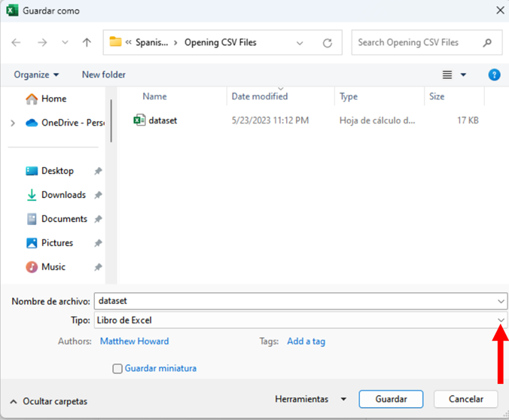Click the Refresh folder icon

click(x=328, y=43)
